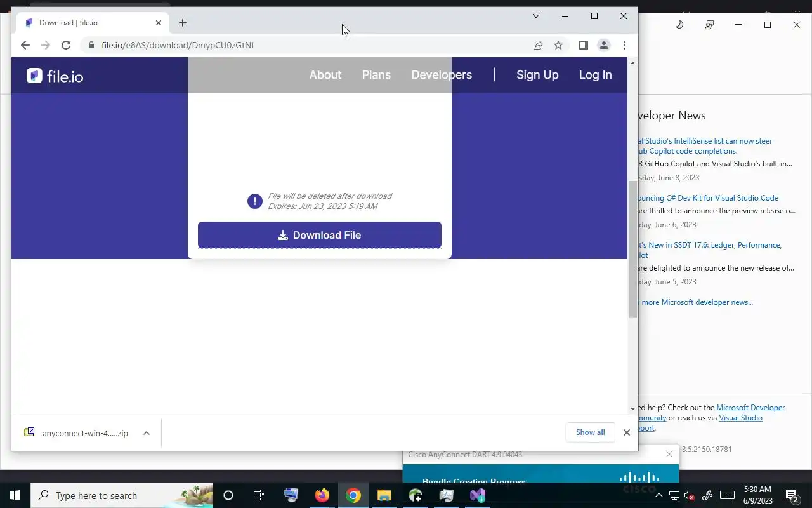Close the Download | file.io tab
The image size is (812, 508).
coord(159,23)
